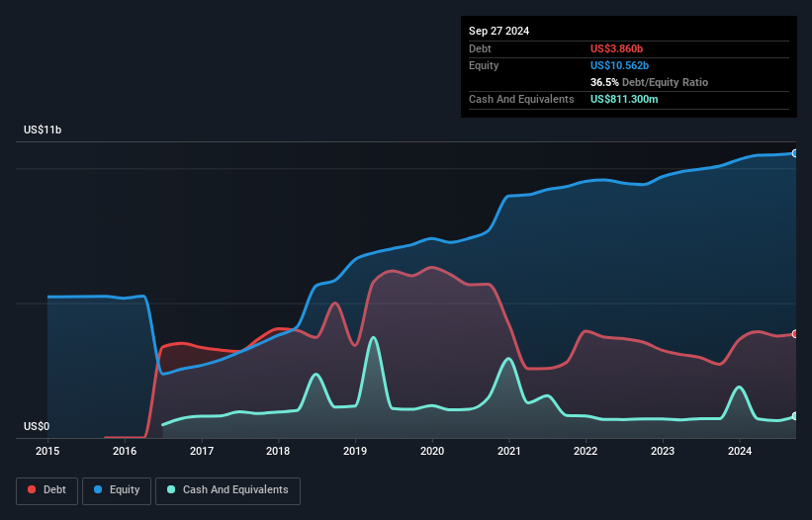The image size is (812, 520).
Task: Toggle the Cash And Equivalents legend button
Action: coord(227,490)
